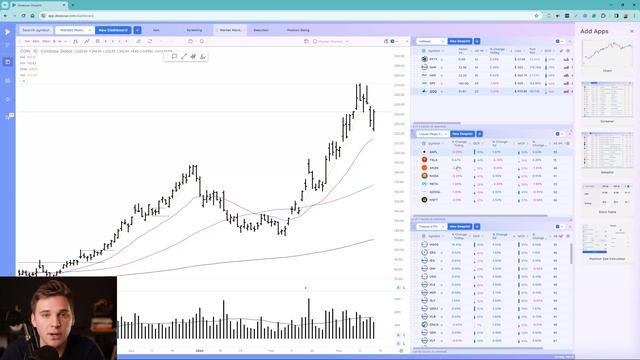Click the alert bell icon in chart toolbar
This screenshot has width=640, height=360.
click(202, 41)
